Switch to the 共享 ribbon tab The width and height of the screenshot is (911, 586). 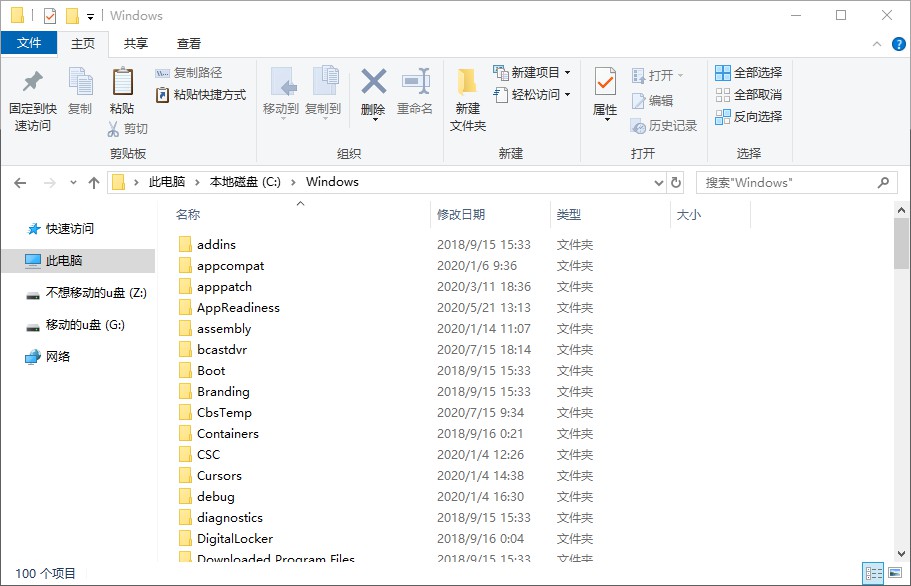point(135,44)
